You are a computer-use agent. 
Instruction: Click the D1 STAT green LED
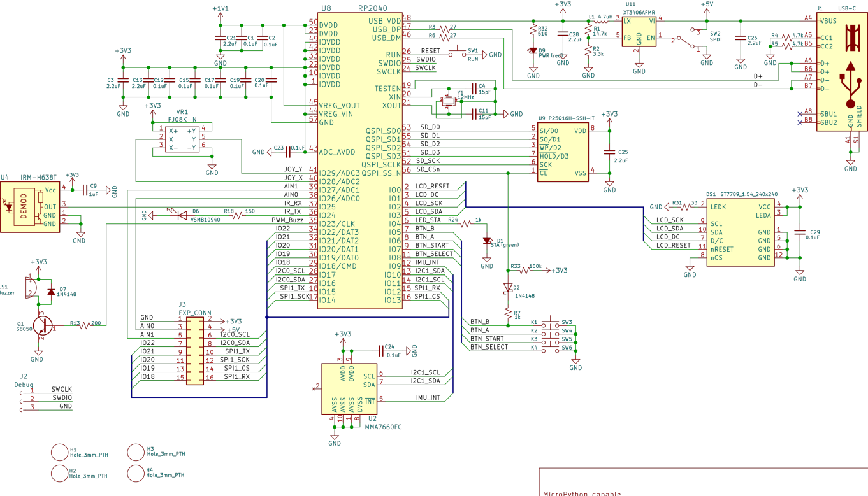[488, 241]
